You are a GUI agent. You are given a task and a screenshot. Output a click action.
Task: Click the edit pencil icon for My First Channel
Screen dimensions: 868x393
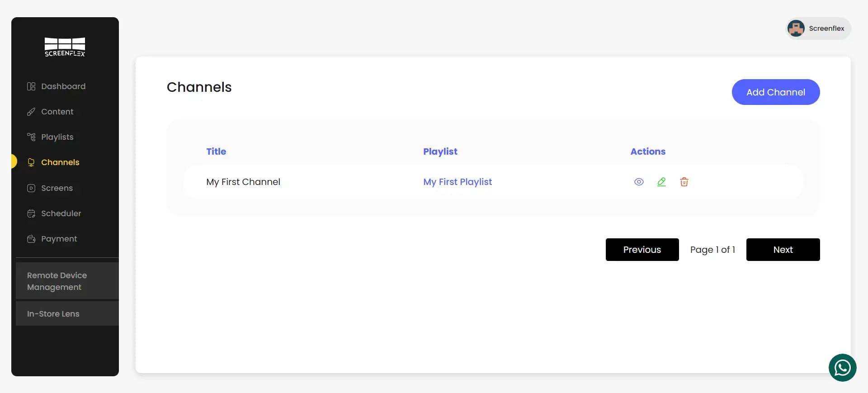click(661, 182)
